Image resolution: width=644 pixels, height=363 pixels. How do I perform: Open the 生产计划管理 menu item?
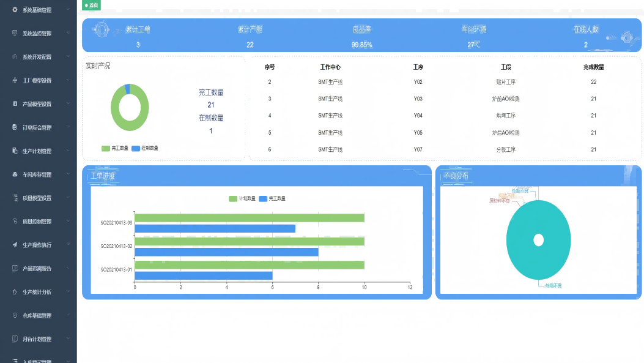[x=37, y=151]
